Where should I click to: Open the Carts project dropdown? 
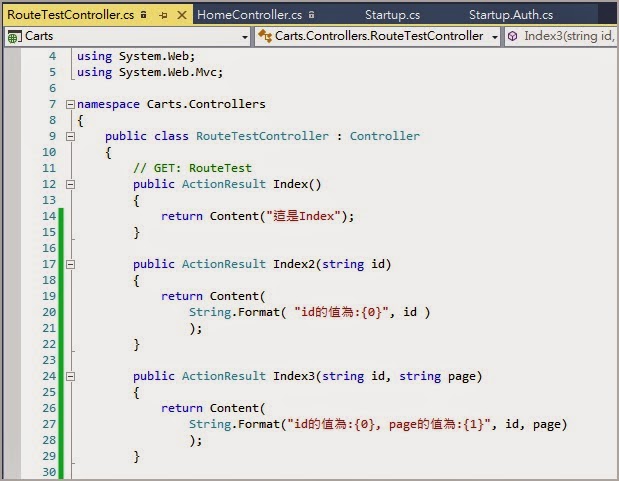(245, 37)
